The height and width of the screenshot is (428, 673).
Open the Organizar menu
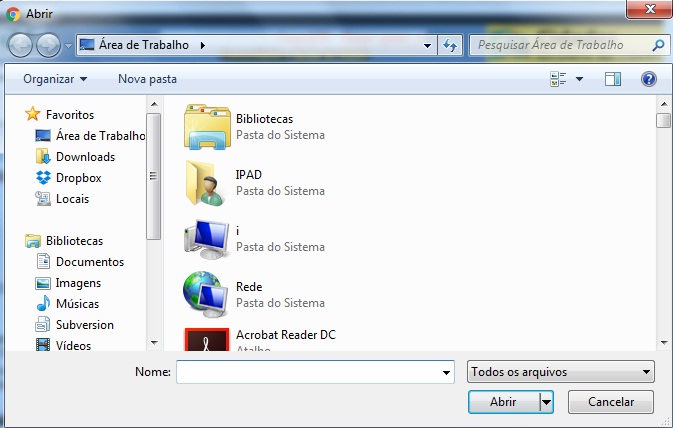tap(55, 79)
